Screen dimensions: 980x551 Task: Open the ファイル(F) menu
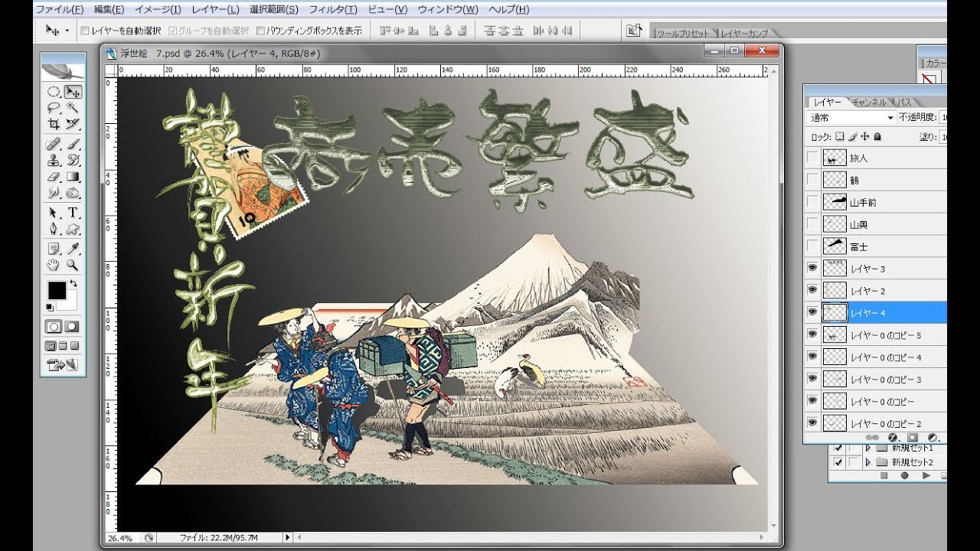(60, 10)
